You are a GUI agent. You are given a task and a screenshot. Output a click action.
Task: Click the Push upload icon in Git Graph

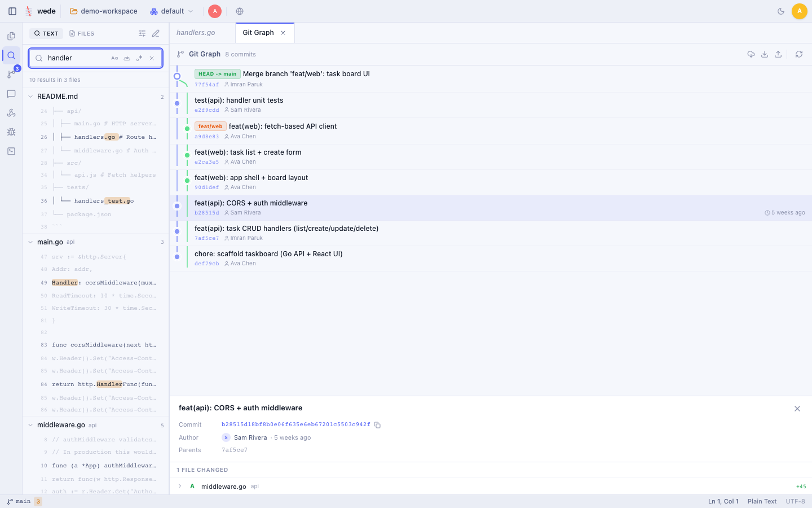pyautogui.click(x=778, y=54)
